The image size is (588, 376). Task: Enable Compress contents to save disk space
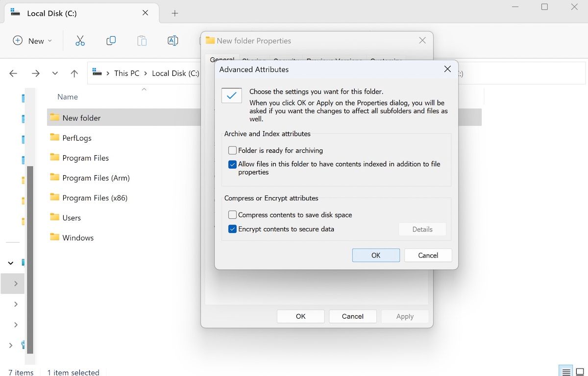click(233, 214)
